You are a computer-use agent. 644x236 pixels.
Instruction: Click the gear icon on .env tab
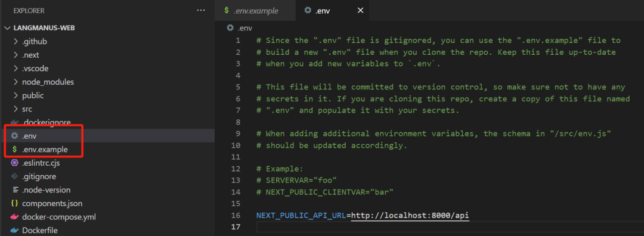point(308,11)
